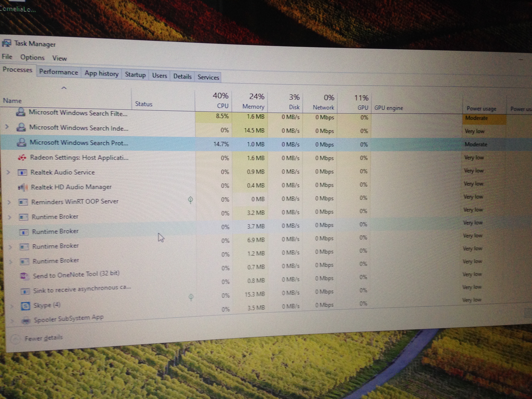Select the Processes tab

click(17, 69)
